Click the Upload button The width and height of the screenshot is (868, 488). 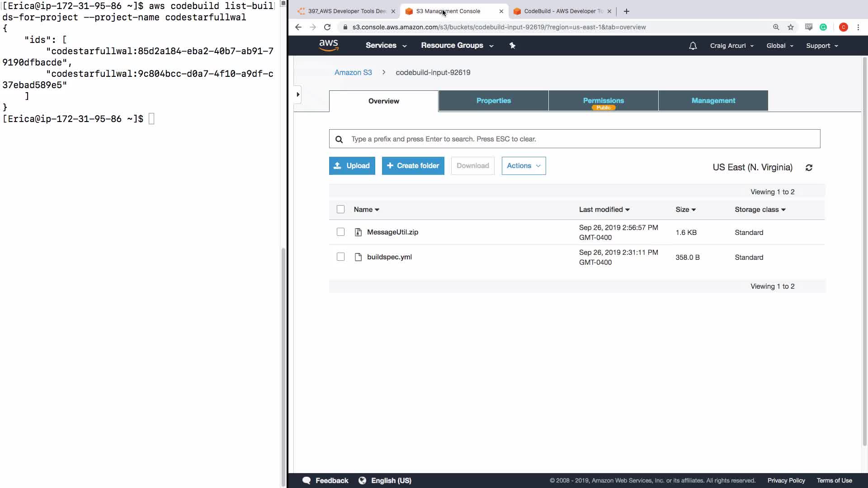352,166
